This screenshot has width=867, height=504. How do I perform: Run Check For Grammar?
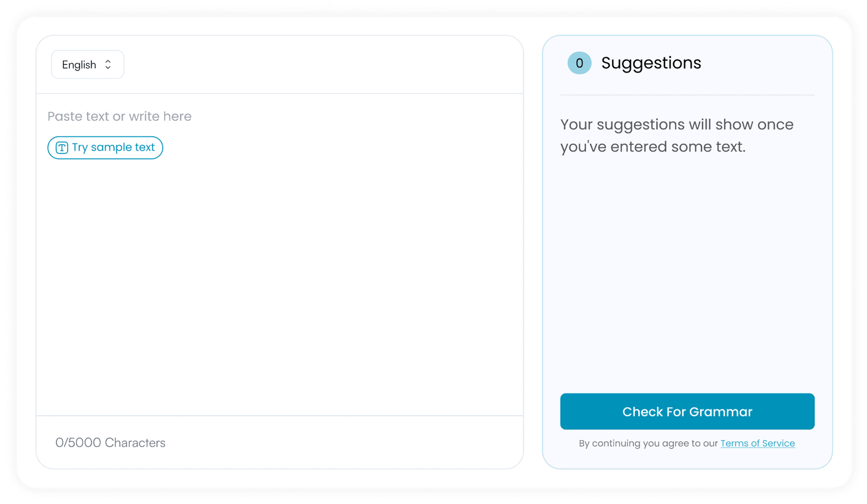[687, 411]
